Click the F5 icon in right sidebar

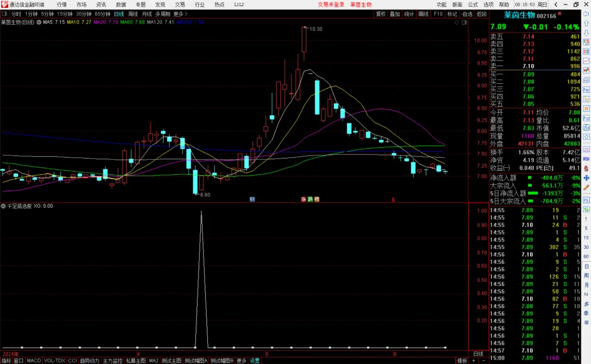[x=586, y=200]
